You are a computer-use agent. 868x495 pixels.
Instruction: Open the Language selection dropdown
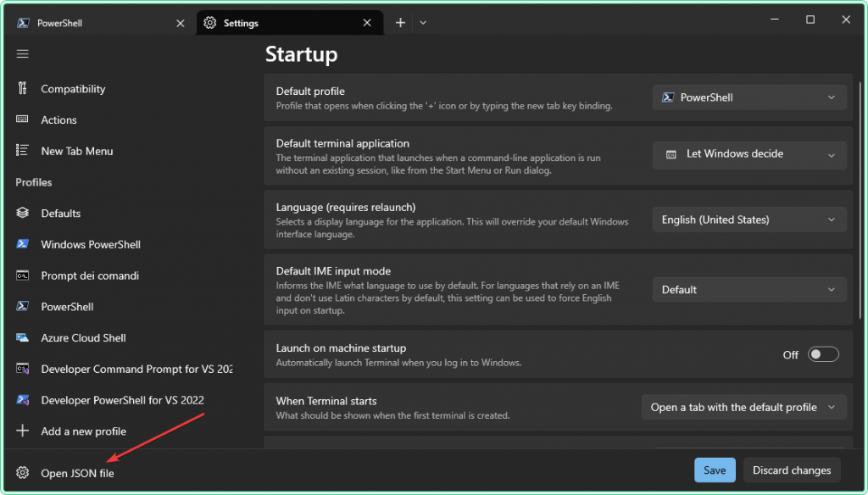tap(748, 219)
